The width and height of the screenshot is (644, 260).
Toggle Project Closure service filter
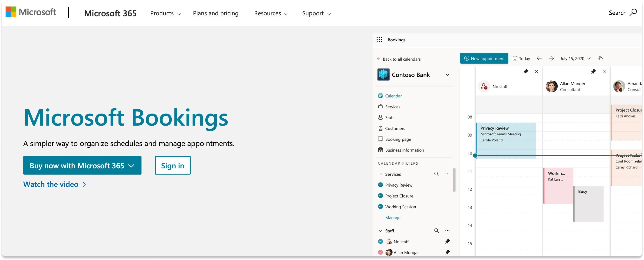click(380, 196)
